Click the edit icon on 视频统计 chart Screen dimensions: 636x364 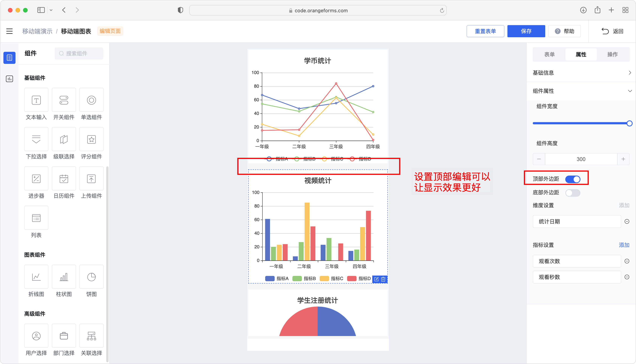point(376,279)
